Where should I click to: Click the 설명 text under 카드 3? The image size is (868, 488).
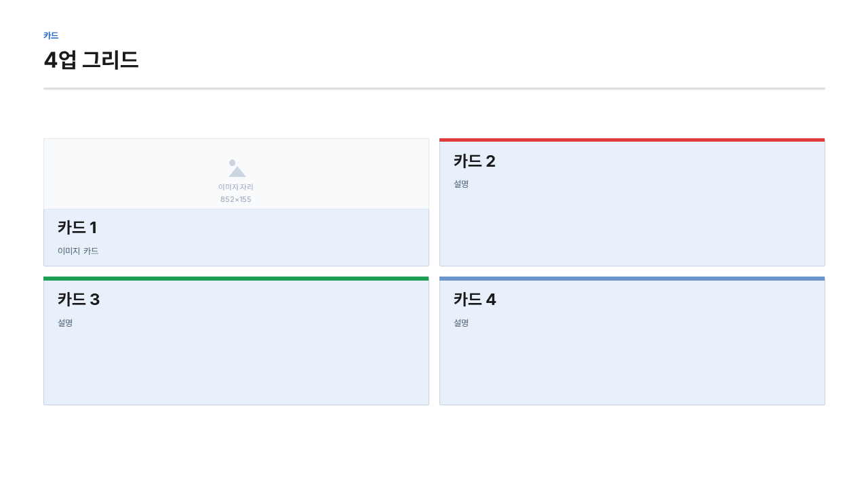click(65, 323)
